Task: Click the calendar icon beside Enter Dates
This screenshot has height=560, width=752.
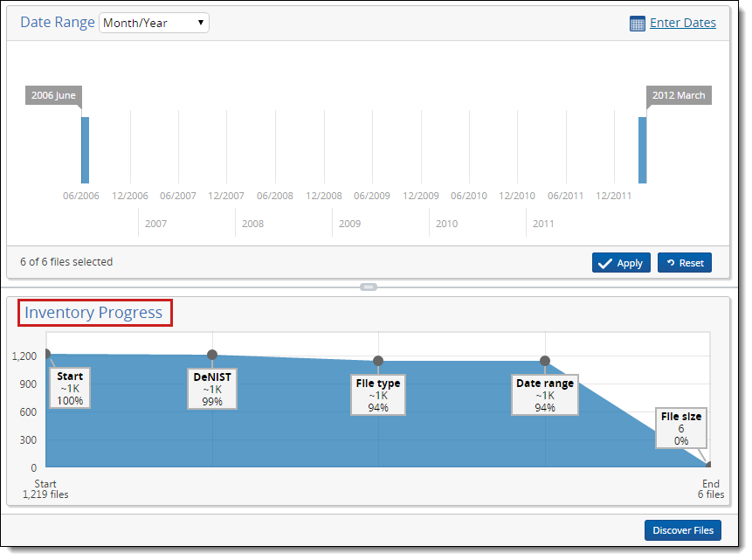Action: point(637,24)
